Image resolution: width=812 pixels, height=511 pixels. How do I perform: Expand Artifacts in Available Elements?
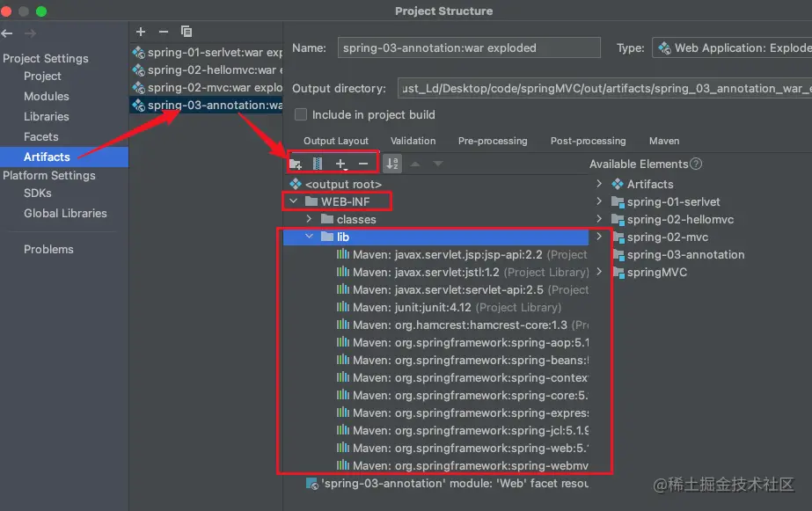pos(599,184)
